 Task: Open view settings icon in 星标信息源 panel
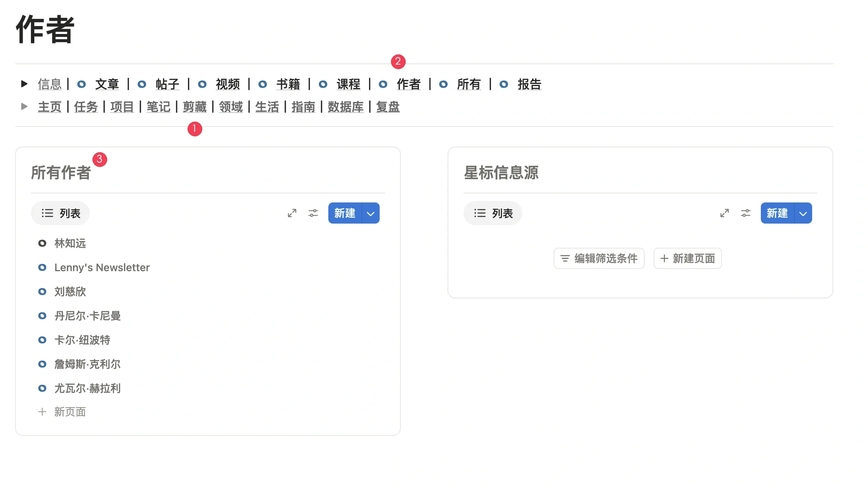pyautogui.click(x=746, y=213)
